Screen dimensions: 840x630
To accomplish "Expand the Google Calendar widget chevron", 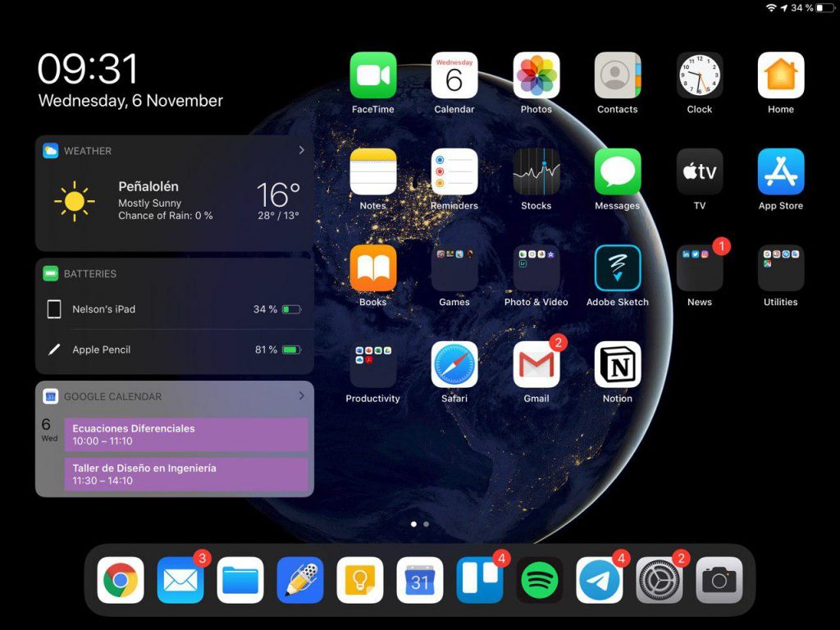I will click(301, 395).
